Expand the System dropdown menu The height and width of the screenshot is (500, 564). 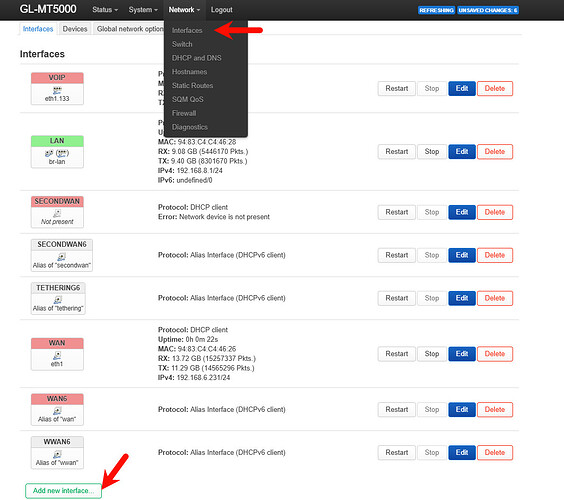pos(143,10)
